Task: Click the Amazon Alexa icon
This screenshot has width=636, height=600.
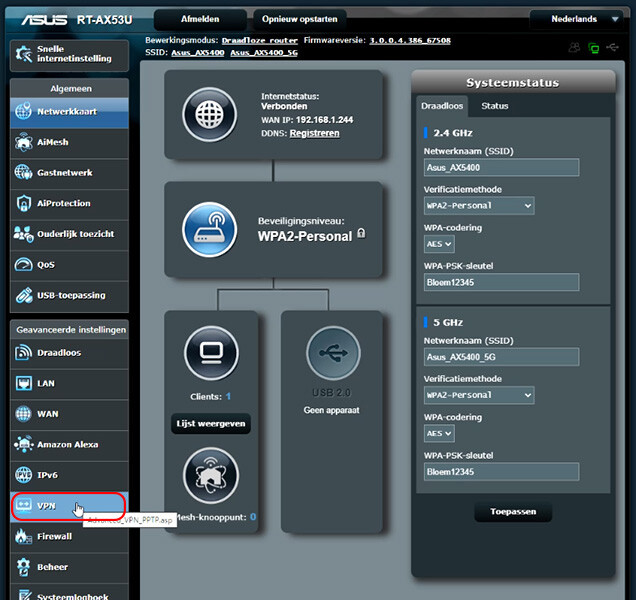Action: click(x=23, y=444)
